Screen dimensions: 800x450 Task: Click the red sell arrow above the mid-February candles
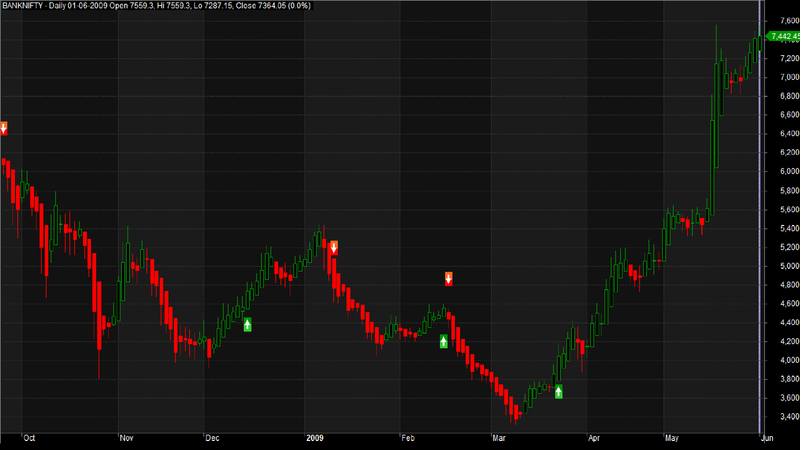pyautogui.click(x=448, y=279)
